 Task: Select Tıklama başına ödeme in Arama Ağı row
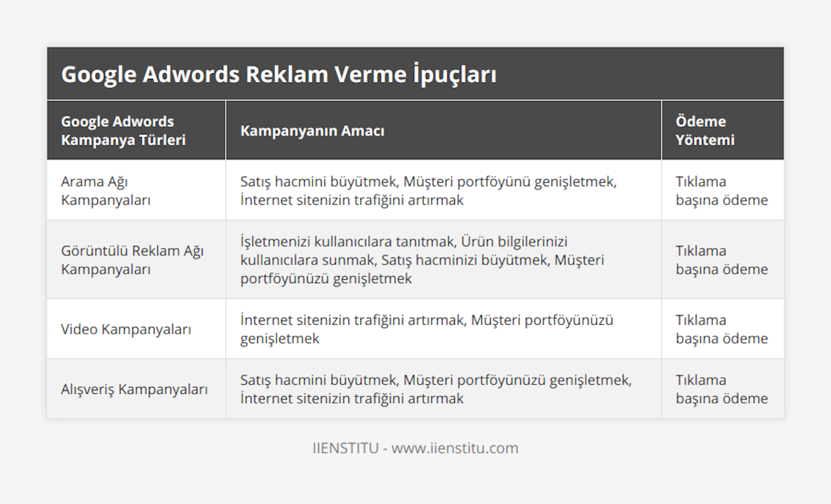(x=722, y=190)
